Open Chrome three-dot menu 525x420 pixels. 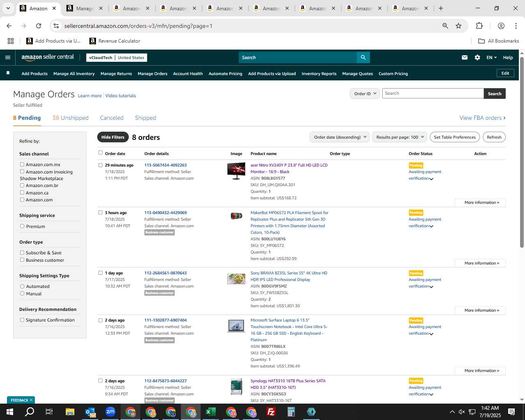(516, 26)
